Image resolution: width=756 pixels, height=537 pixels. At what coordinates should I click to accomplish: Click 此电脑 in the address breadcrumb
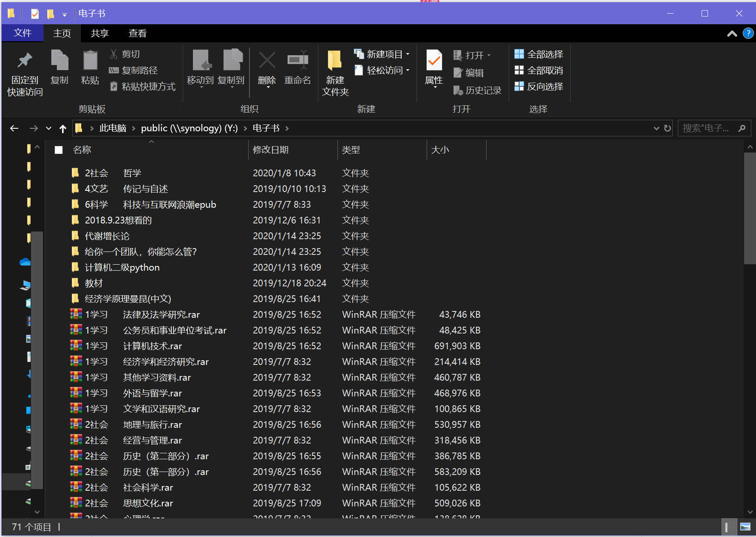point(113,128)
